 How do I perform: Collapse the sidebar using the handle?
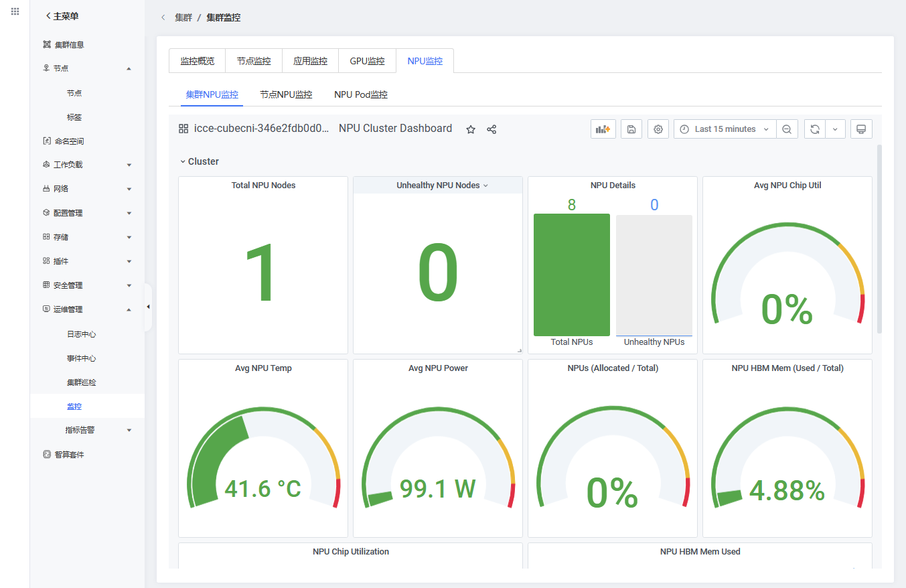pyautogui.click(x=148, y=307)
